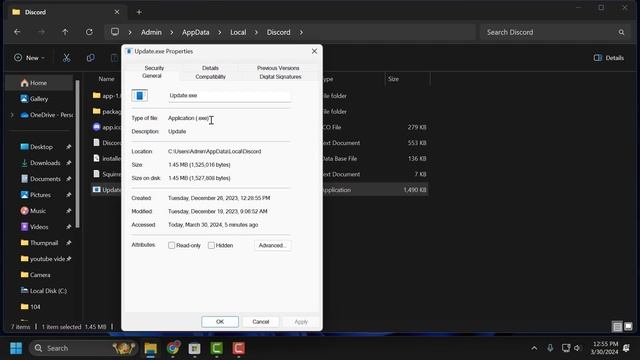Select Gallery in the navigation pane

(40, 99)
